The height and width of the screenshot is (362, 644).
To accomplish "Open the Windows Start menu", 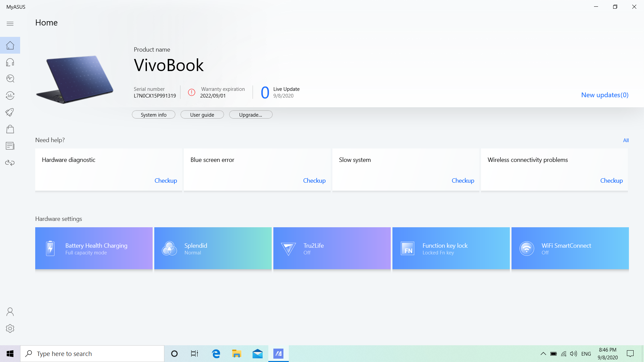I will pos(10,354).
